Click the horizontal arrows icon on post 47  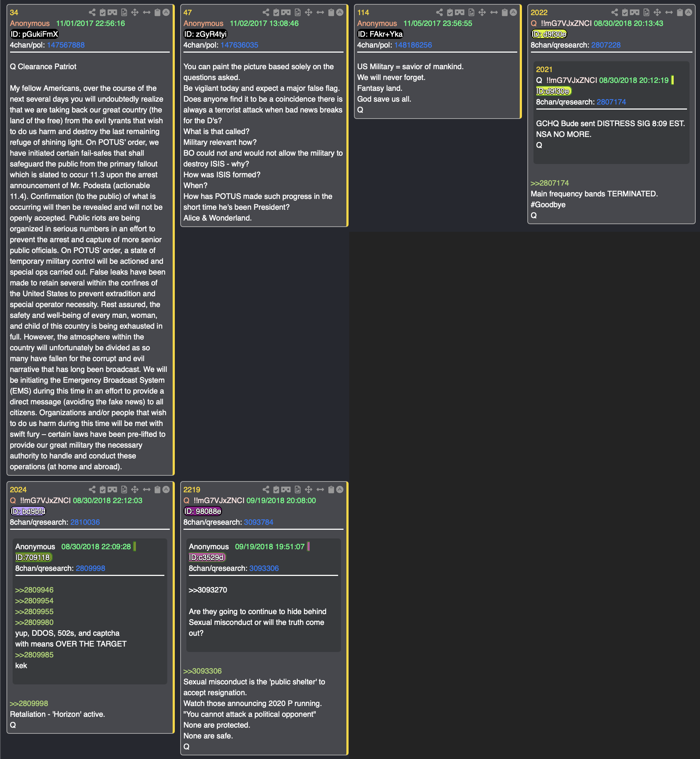tap(320, 13)
